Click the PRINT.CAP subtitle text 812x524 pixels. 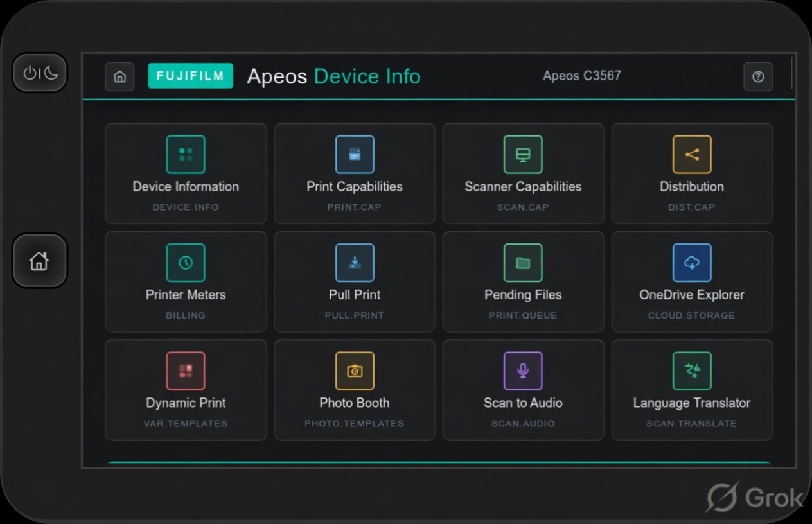[x=355, y=207]
